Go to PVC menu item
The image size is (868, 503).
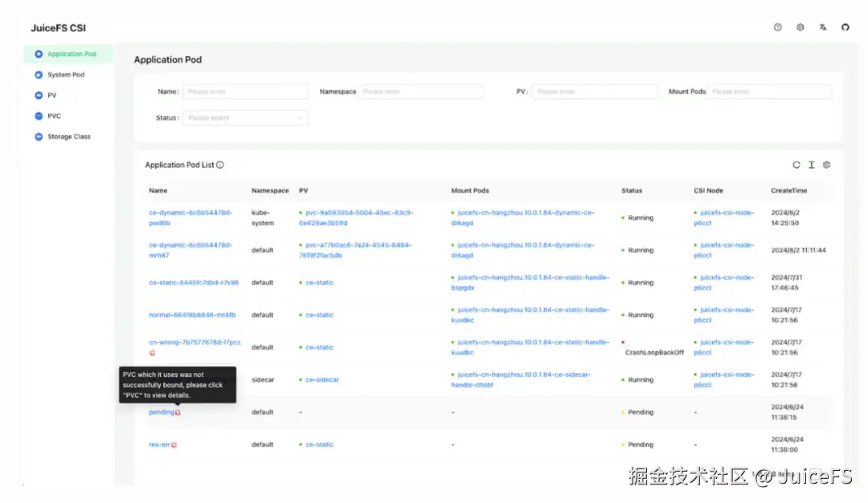tap(69, 116)
